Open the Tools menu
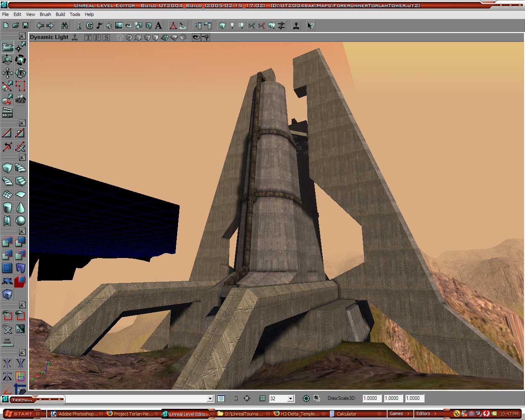 point(75,14)
